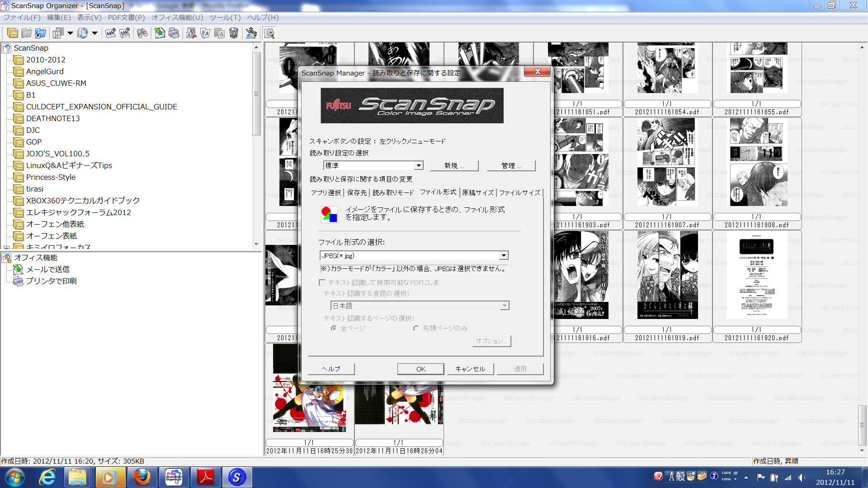The height and width of the screenshot is (488, 868).
Task: Open the JPEG file format dropdown
Action: (504, 256)
